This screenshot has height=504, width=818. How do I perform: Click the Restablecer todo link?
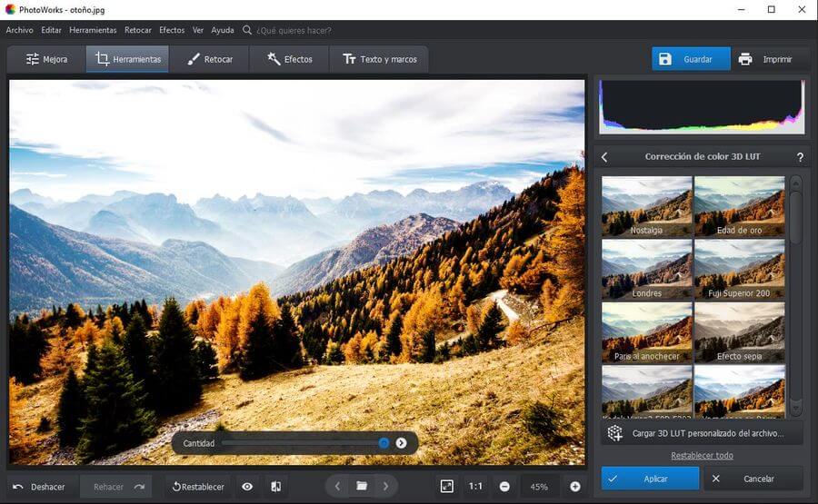702,456
